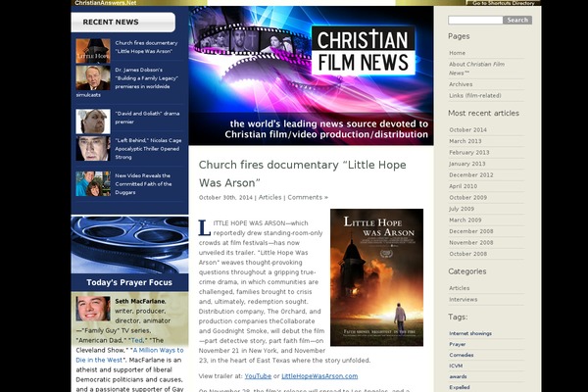Open the March 2013 archive
This screenshot has width=588, height=392.
coord(465,141)
